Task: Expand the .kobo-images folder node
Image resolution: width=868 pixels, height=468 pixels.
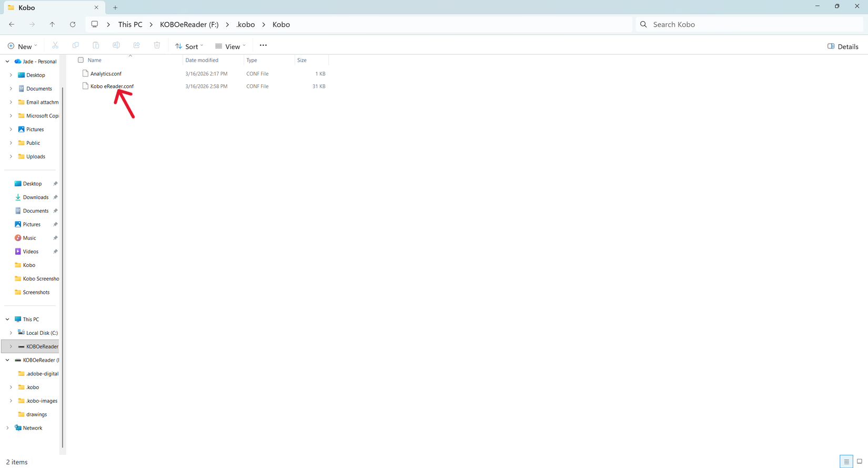Action: (x=11, y=401)
